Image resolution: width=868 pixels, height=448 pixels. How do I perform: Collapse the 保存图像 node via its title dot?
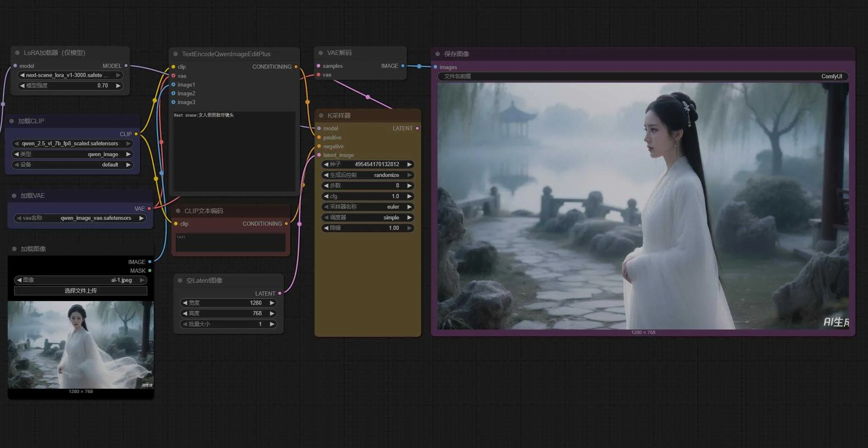438,54
